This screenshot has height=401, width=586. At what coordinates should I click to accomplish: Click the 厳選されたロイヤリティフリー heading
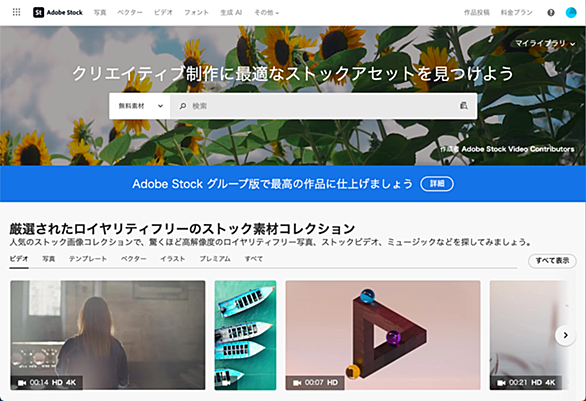click(x=182, y=228)
